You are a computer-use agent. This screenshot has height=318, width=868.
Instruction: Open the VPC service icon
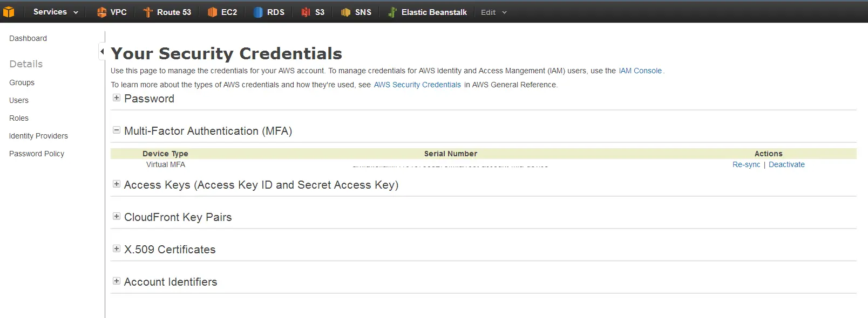point(101,12)
